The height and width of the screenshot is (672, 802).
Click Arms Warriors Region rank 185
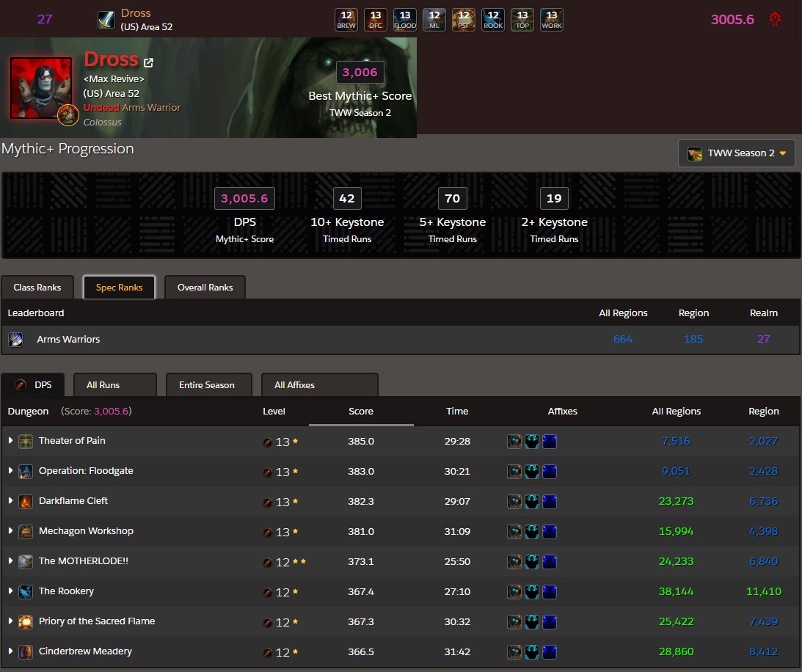[693, 339]
